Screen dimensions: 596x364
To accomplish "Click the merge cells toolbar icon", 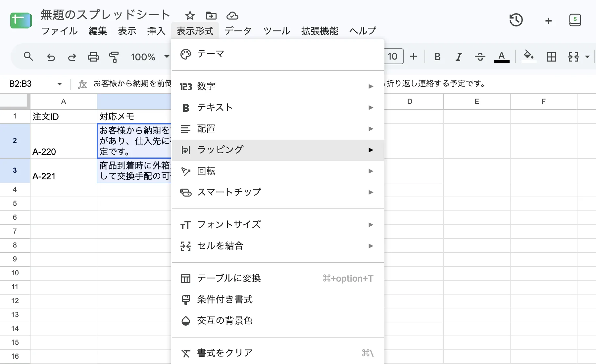I will click(573, 57).
